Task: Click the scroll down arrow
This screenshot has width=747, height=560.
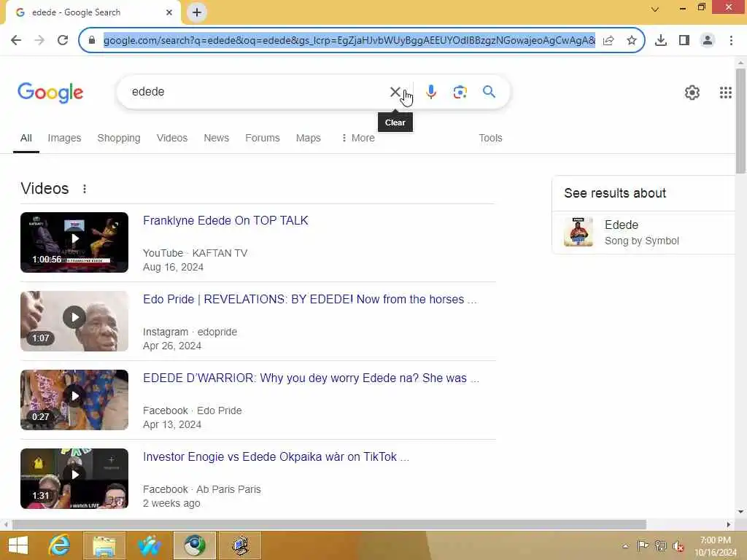Action: click(x=740, y=512)
